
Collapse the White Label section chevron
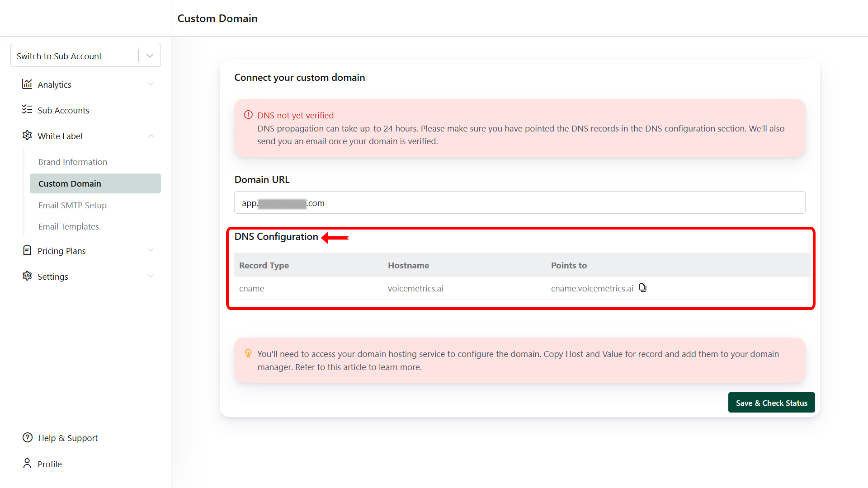[151, 136]
